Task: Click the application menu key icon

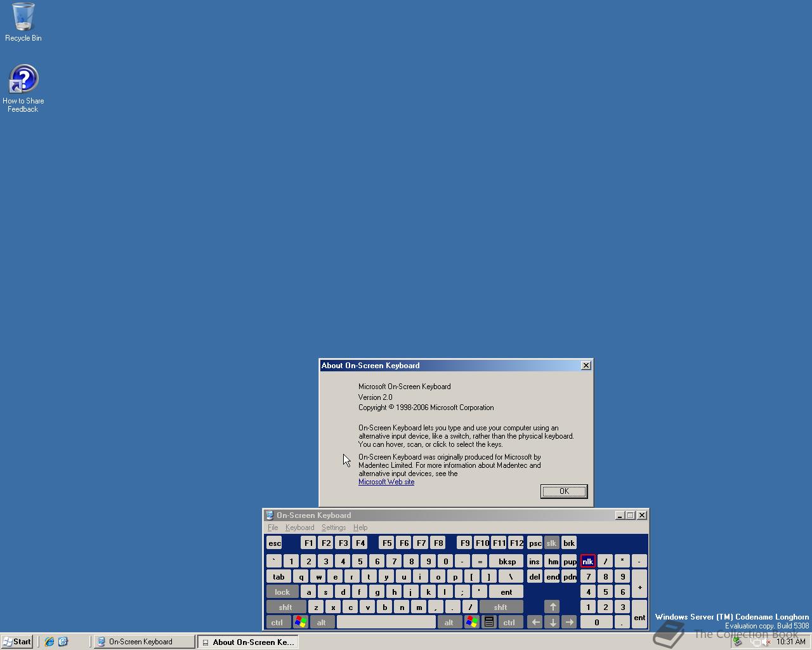Action: [x=489, y=623]
